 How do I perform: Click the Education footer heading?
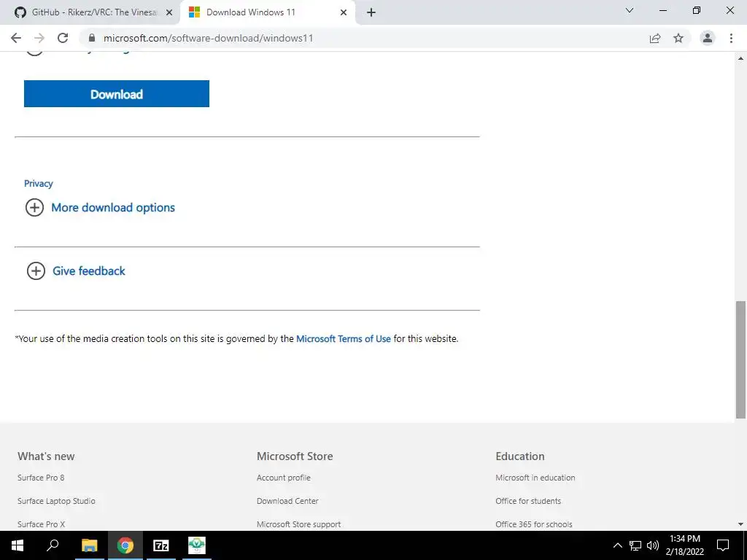pos(519,456)
